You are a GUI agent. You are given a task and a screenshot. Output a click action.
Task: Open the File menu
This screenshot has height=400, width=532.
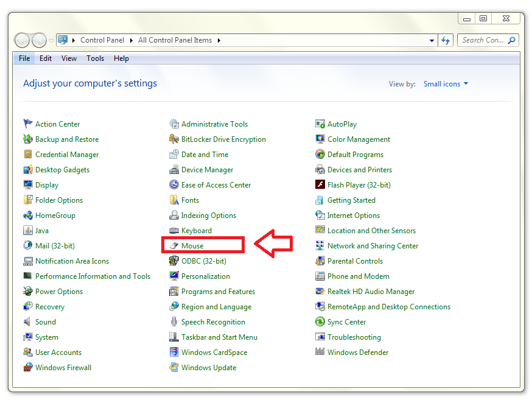tap(24, 58)
